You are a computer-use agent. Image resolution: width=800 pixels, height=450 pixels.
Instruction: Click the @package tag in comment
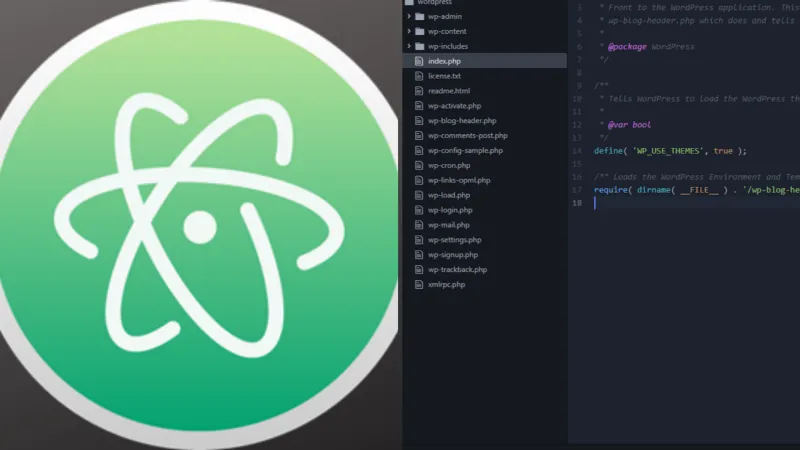627,47
